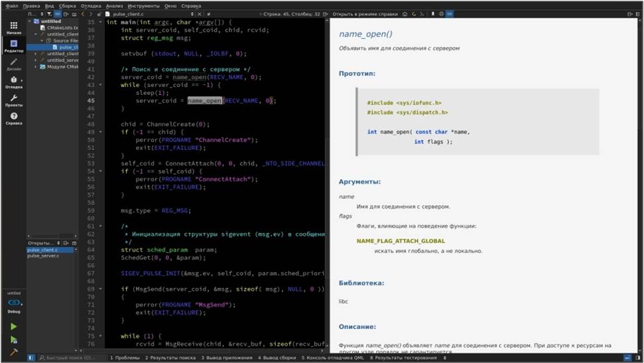
Task: Click the green Run button
Action: click(x=13, y=327)
